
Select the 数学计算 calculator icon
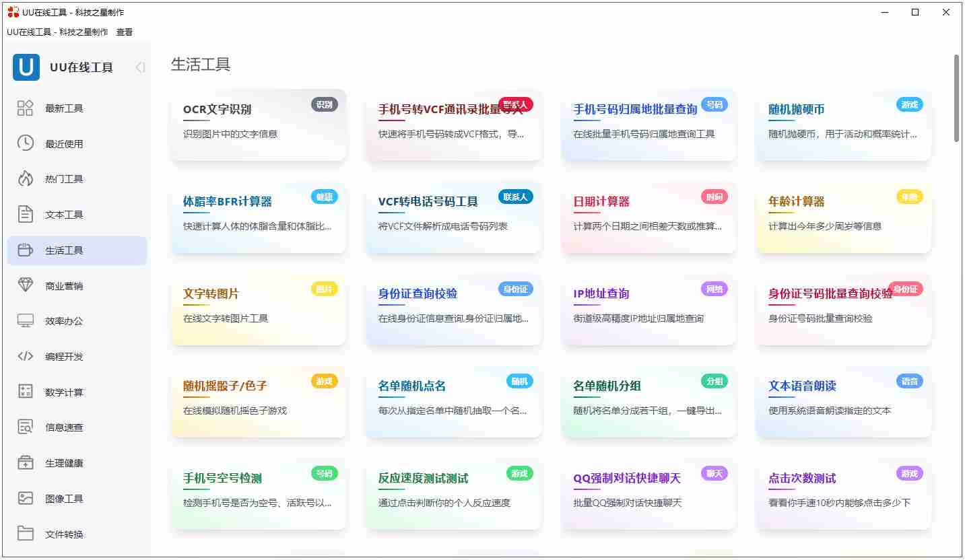point(25,392)
